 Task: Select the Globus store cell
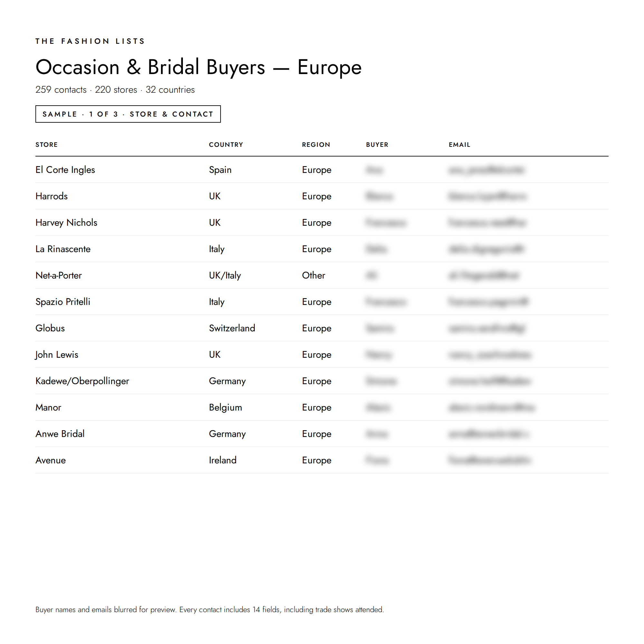(x=50, y=328)
